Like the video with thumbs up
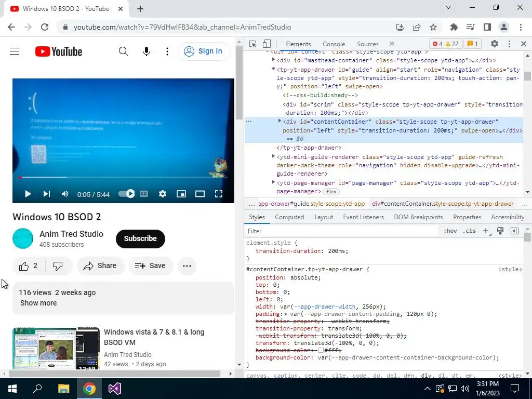 [28, 265]
